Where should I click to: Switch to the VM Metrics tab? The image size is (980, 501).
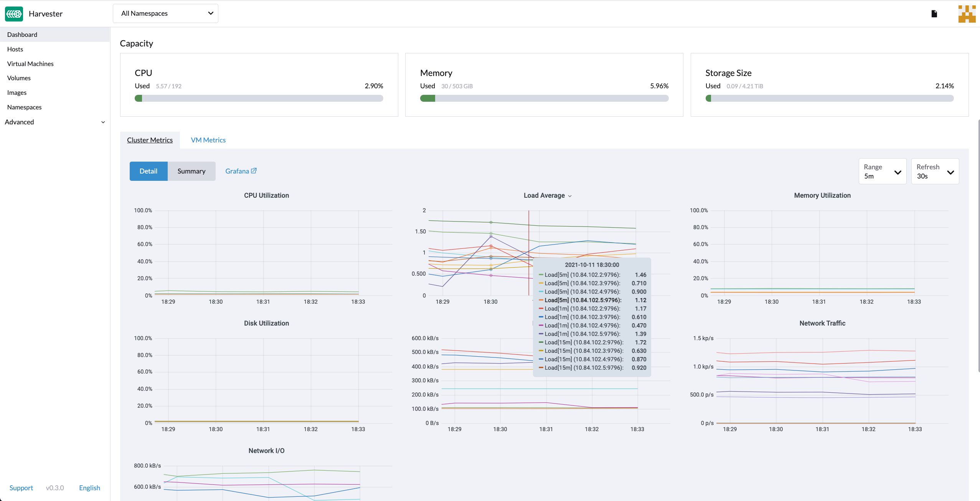[x=208, y=140]
